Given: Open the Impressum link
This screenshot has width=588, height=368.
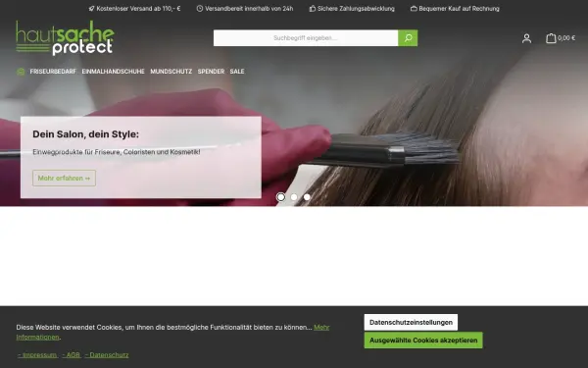Looking at the screenshot, I should [x=37, y=355].
